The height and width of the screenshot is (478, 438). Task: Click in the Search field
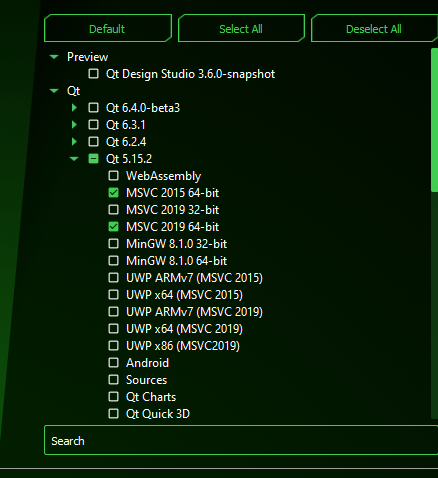[241, 440]
